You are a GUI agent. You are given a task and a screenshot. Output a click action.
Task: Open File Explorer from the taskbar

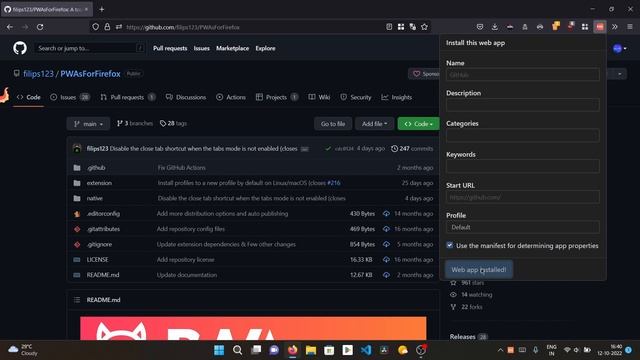[311, 350]
